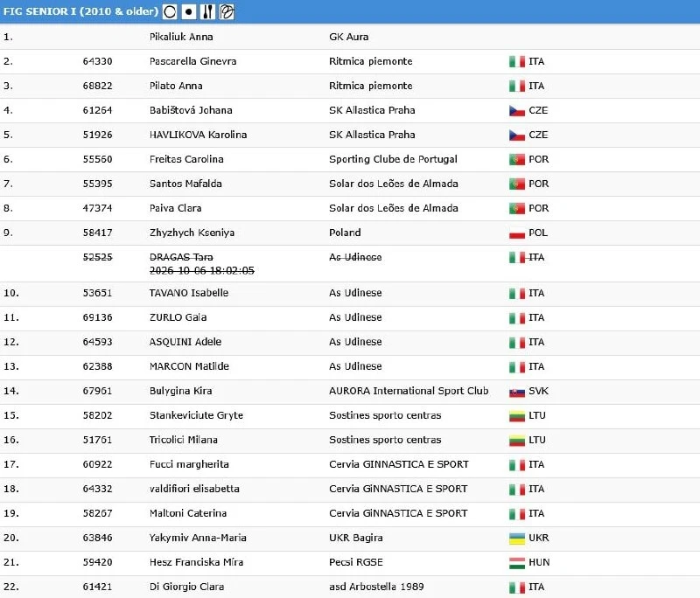Click "SK Allastica Praha" in Babištová Johana's row
Screen dimensions: 700x598
tap(372, 110)
